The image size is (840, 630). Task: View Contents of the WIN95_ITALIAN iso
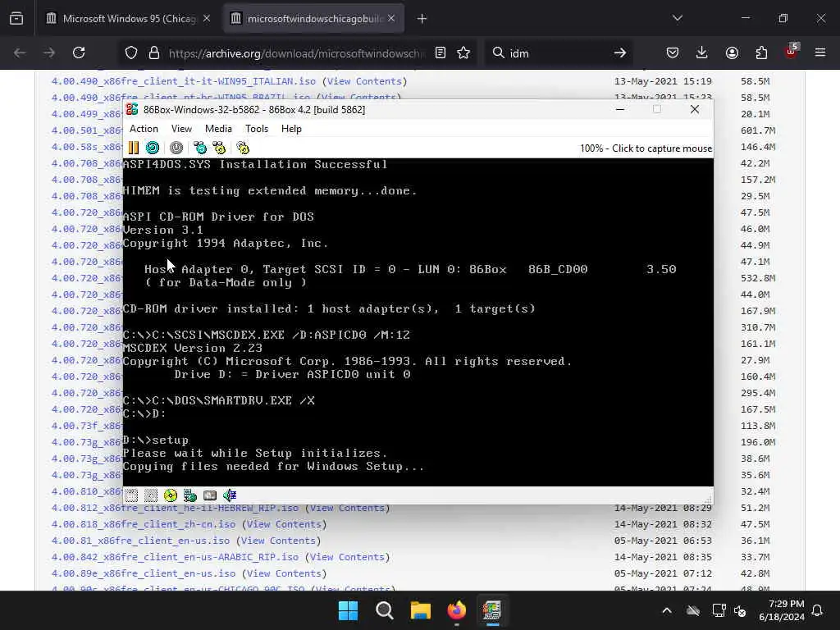pyautogui.click(x=364, y=81)
